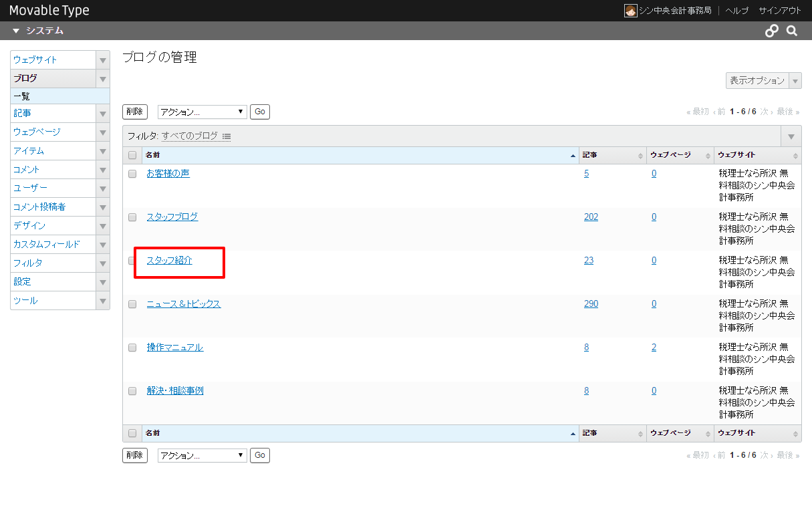This screenshot has width=812, height=512.
Task: Click the 表示オプション button
Action: pos(757,80)
